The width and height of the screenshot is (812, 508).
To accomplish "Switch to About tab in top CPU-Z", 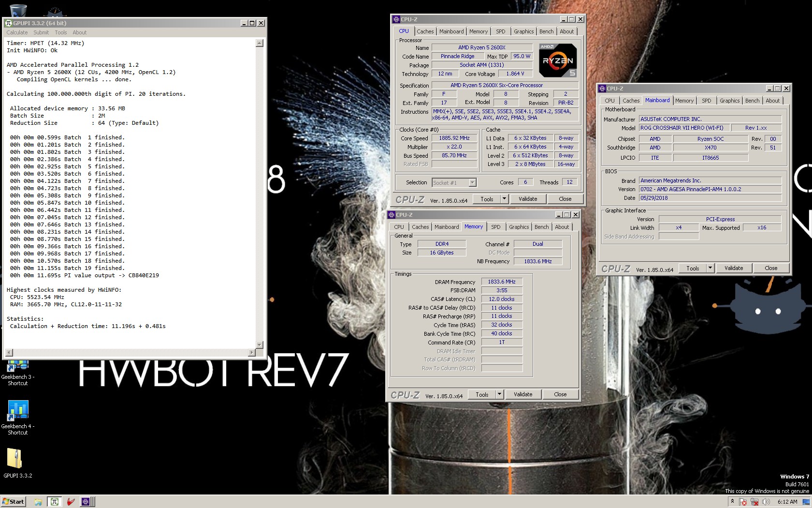I will click(x=567, y=31).
